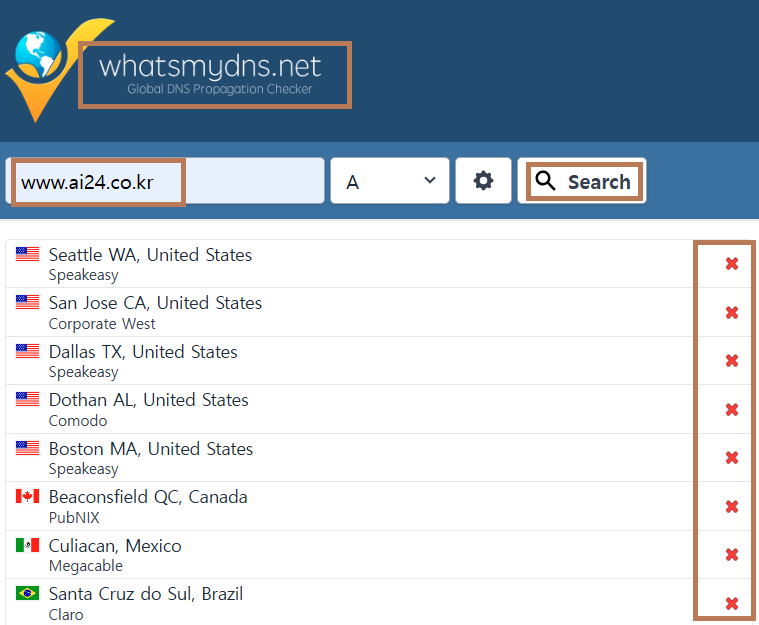This screenshot has height=625, width=759.
Task: Click the Search button
Action: tap(582, 181)
